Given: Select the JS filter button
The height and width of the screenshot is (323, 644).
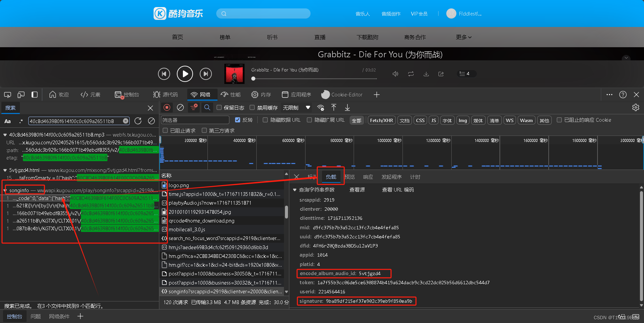Looking at the screenshot, I should (x=433, y=120).
